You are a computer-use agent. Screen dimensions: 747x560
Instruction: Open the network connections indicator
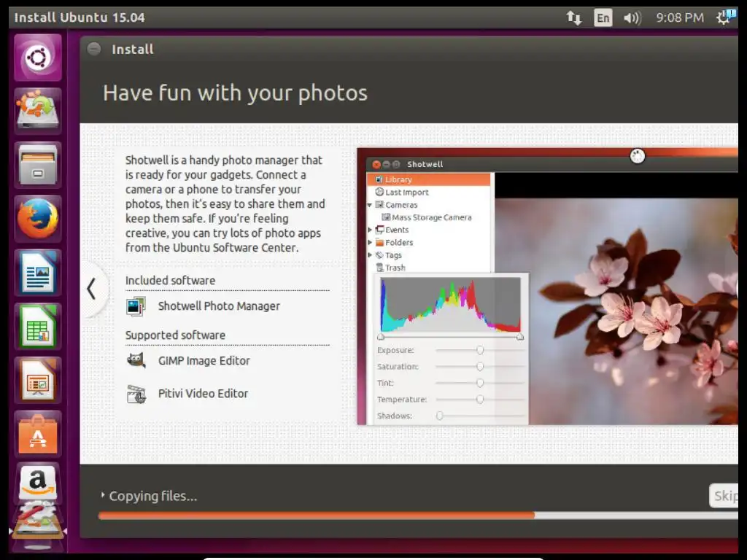tap(573, 18)
